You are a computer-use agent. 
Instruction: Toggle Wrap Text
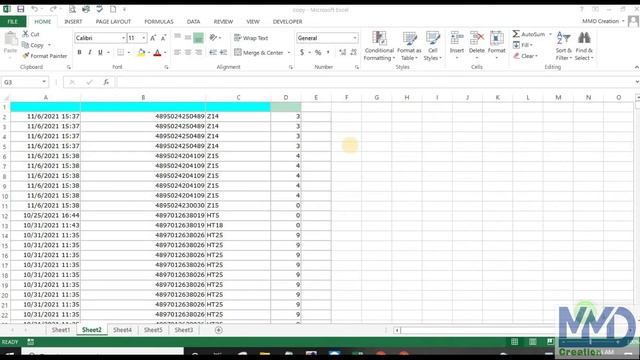[x=251, y=38]
